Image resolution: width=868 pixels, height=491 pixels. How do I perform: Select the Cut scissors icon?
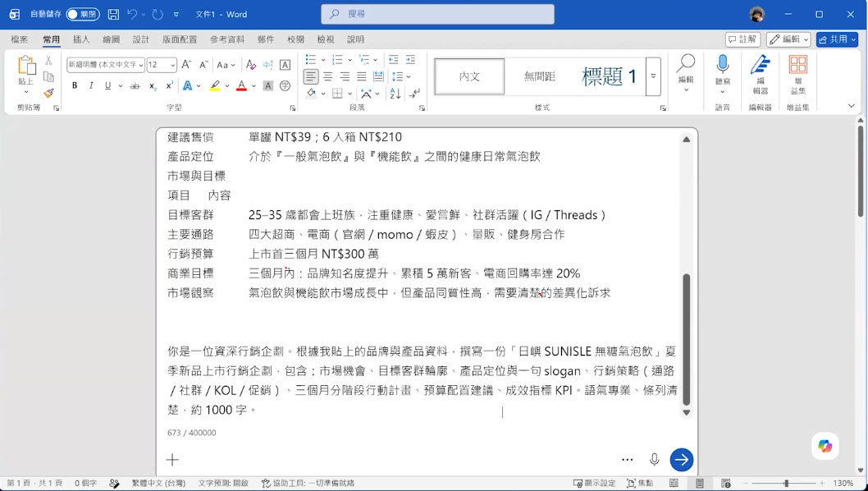tap(48, 61)
